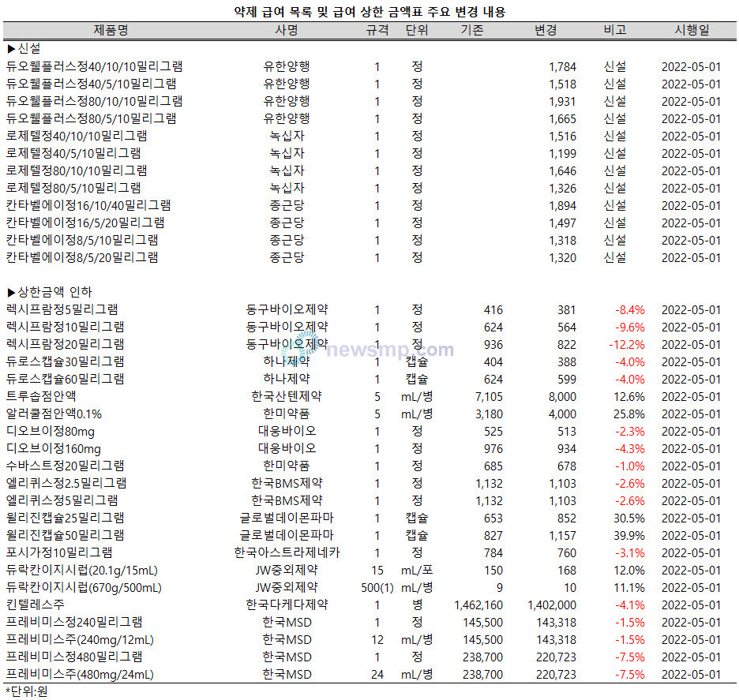Click changed price 4,000 for 알러쿨점안액
739x700 pixels.
click(x=562, y=414)
